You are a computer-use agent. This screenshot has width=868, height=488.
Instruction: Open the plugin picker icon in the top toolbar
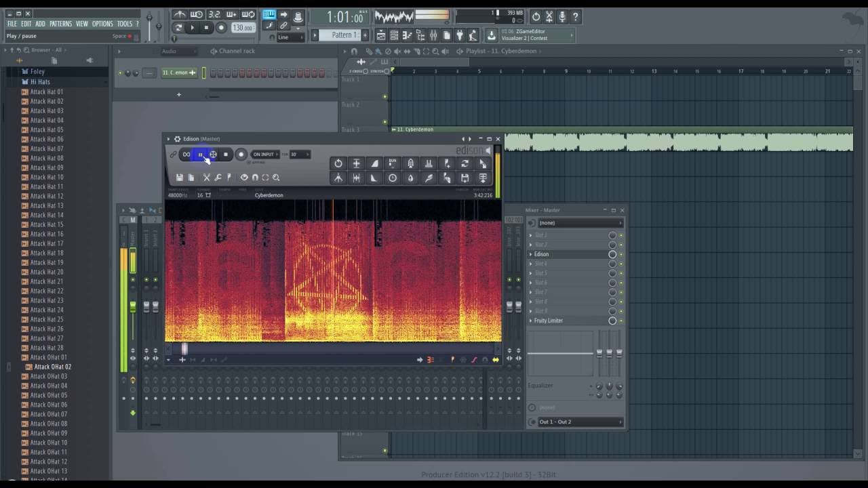460,35
